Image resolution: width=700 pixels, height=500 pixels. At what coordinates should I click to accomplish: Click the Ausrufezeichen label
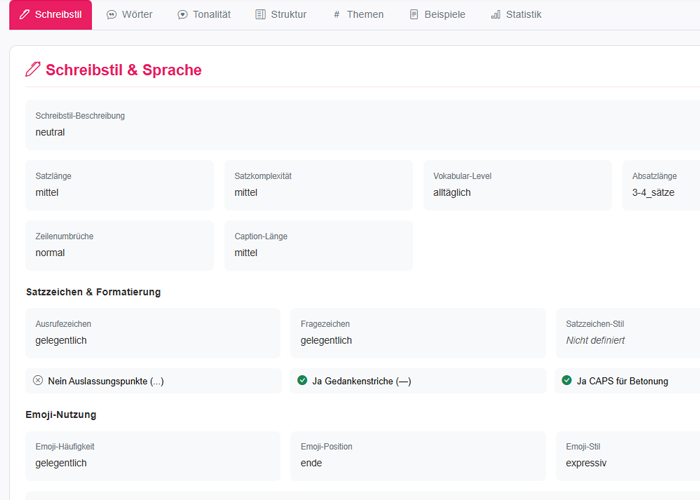coord(63,324)
